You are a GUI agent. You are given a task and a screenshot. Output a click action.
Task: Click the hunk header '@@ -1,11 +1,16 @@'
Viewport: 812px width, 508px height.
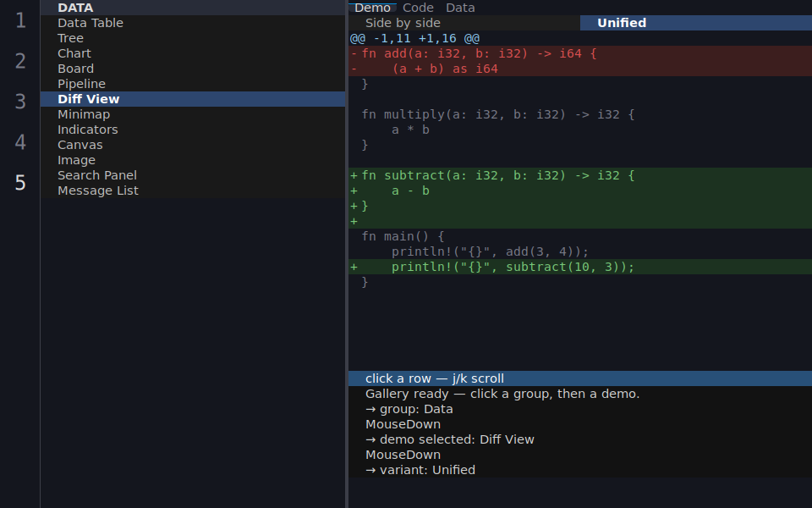[580, 38]
